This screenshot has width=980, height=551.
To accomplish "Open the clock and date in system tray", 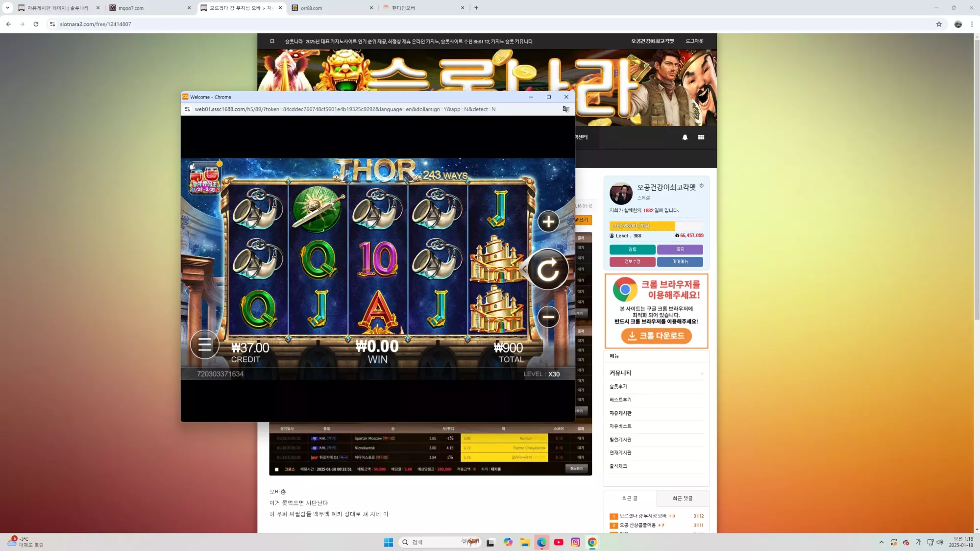I will (x=961, y=542).
